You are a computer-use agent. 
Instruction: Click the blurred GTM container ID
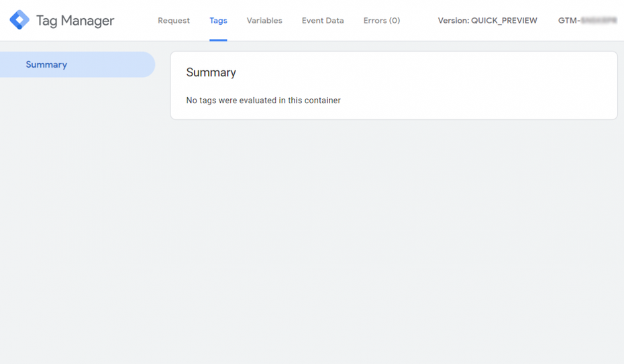pos(587,21)
